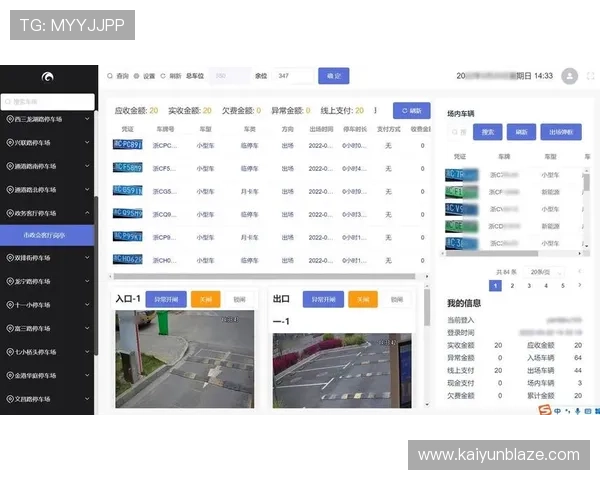
Task: Click 异常开闸 button for 入口-1
Action: pos(166,299)
